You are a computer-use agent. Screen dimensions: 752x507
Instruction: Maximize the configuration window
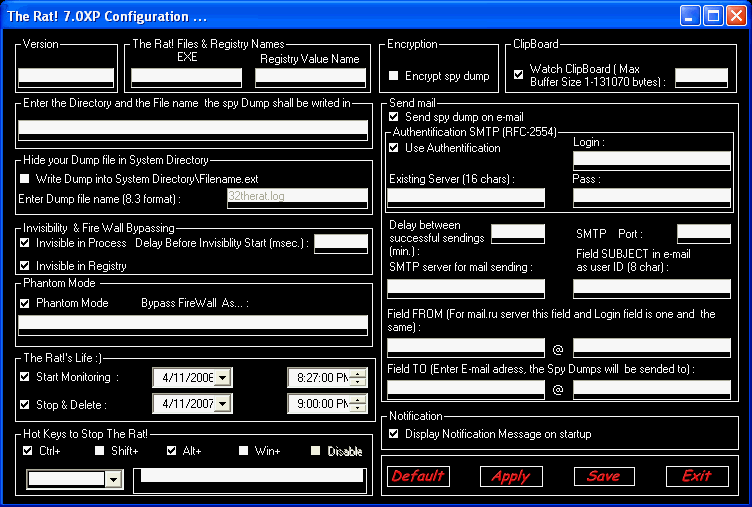point(714,16)
